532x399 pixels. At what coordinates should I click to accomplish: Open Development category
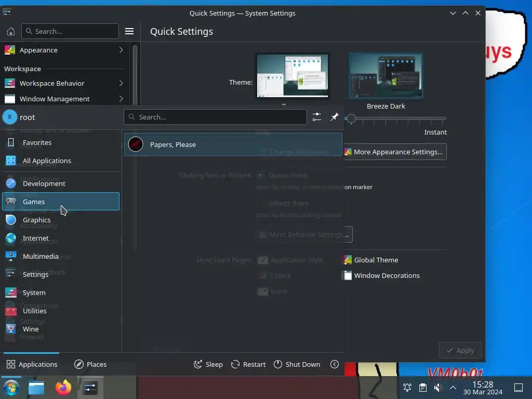[61, 183]
